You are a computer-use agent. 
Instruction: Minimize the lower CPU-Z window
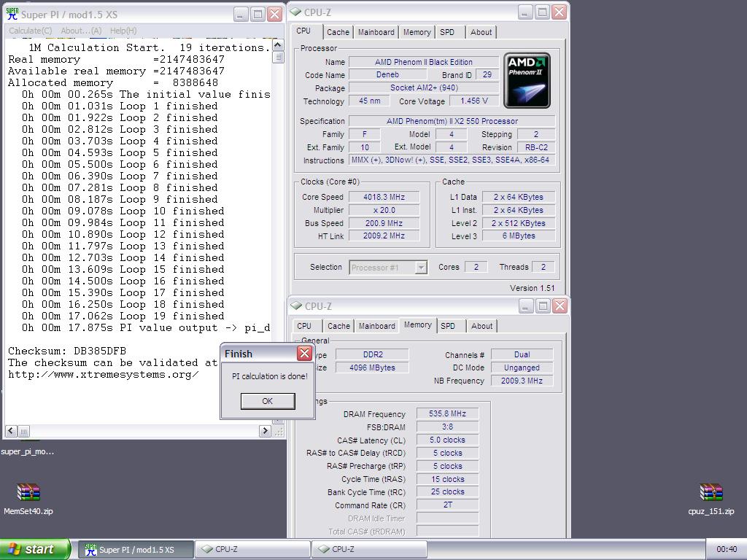click(x=525, y=306)
